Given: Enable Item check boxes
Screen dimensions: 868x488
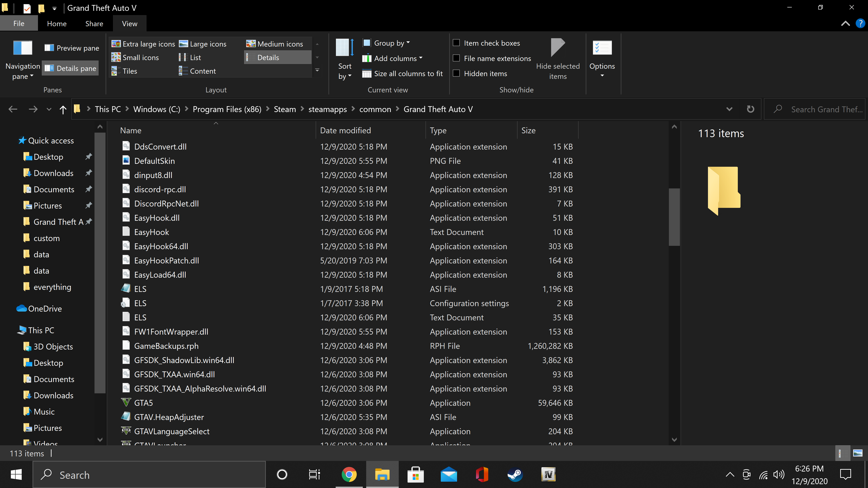Looking at the screenshot, I should click(456, 43).
